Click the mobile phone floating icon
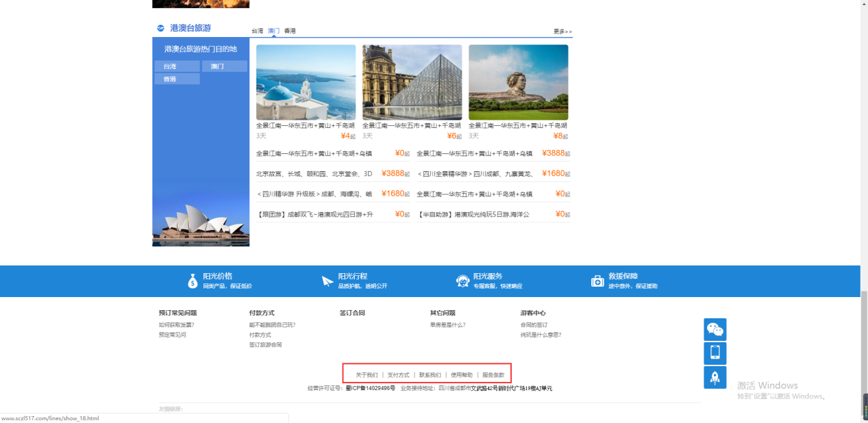The image size is (868, 423). coord(715,353)
